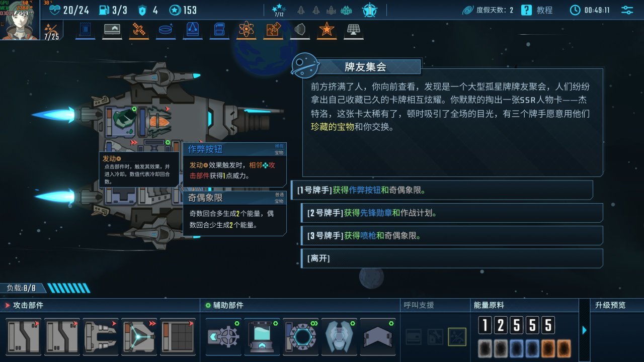Viewport: 644px width, 362px height.
Task: Click the 离开 leave option
Action: coord(452,258)
